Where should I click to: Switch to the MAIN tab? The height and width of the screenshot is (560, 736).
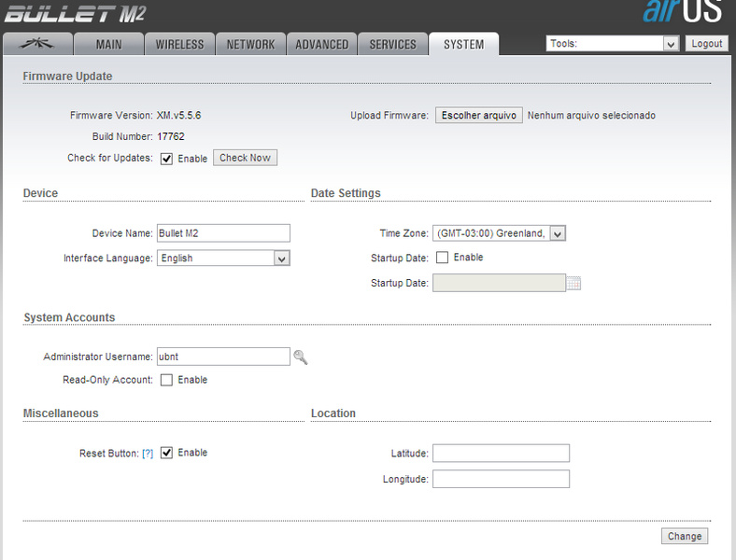109,44
